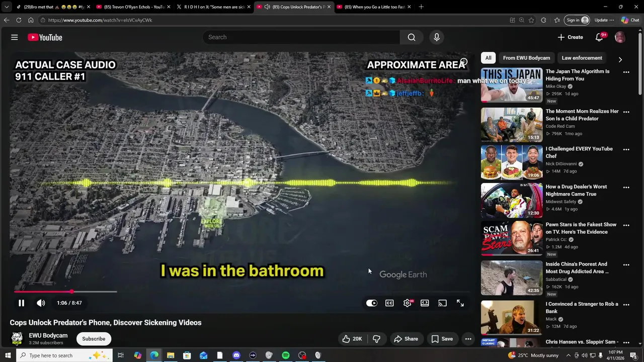
Task: Add this page to favorites star
Action: pos(531,20)
